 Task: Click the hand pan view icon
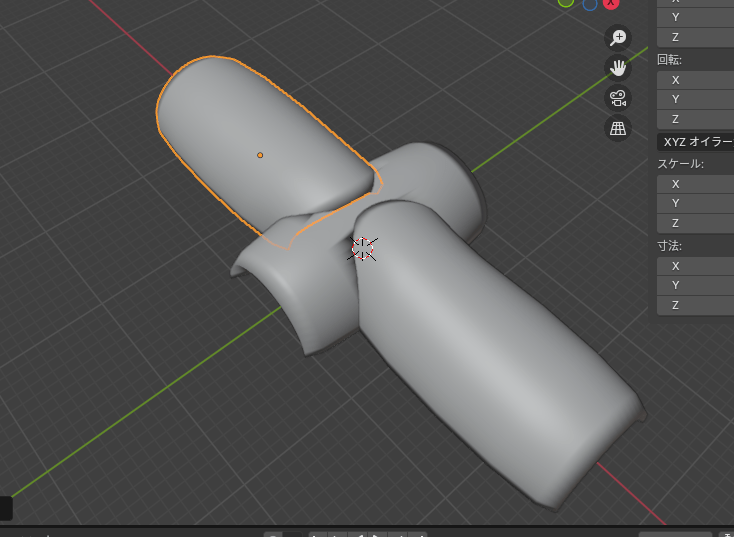click(618, 68)
